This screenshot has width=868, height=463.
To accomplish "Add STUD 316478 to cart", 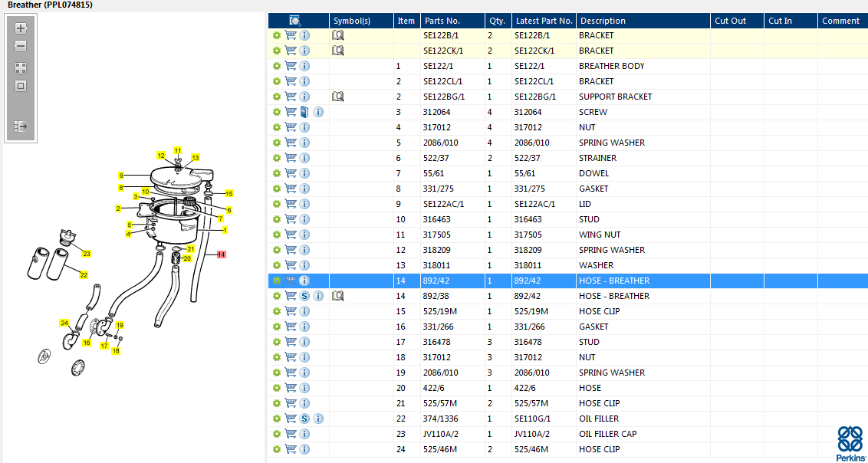I will [291, 343].
